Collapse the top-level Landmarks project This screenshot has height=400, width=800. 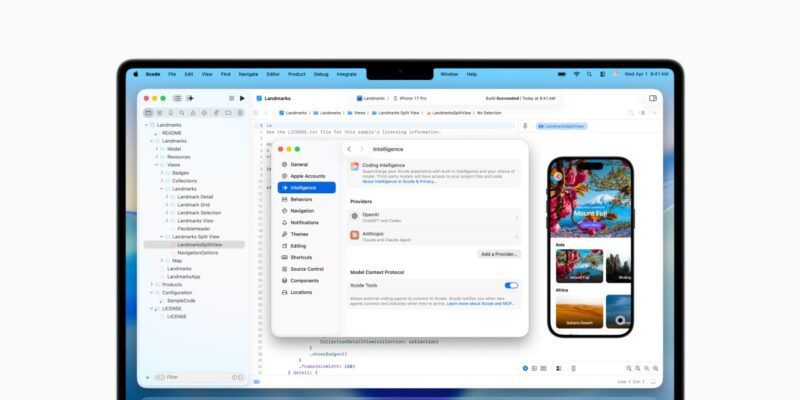(x=146, y=125)
